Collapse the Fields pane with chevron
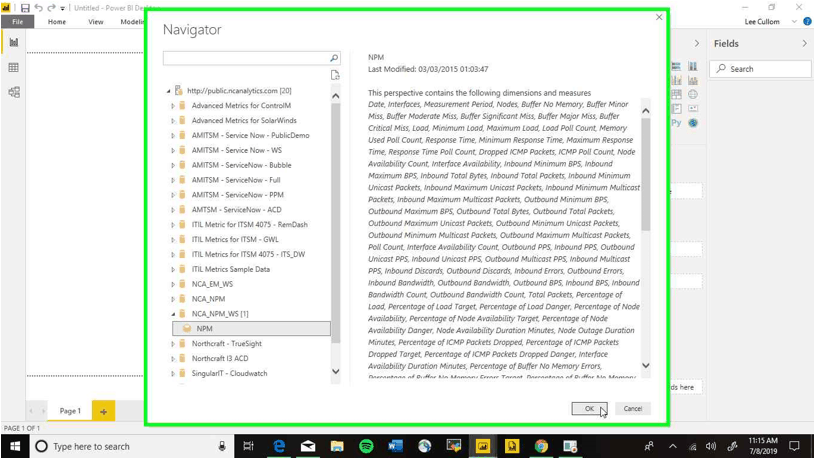This screenshot has height=459, width=816. (805, 44)
